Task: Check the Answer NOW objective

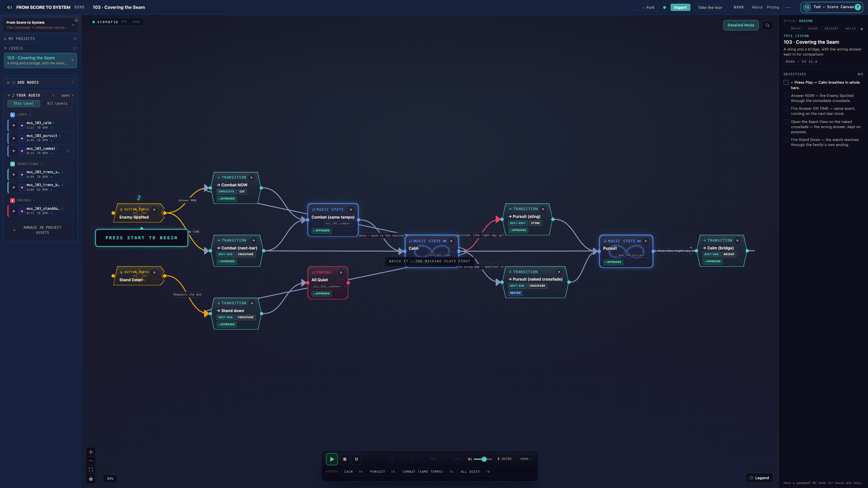Action: 786,96
